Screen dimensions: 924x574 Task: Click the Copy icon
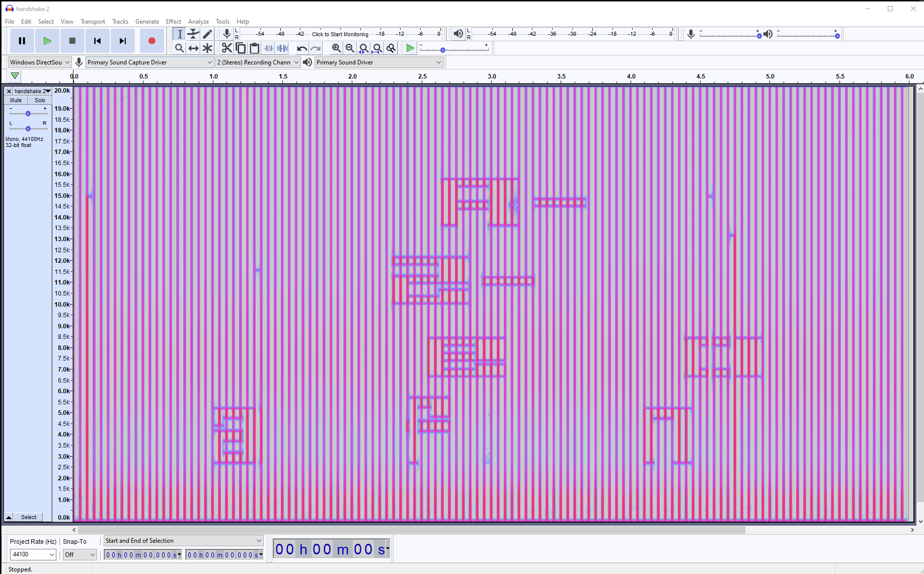tap(241, 48)
